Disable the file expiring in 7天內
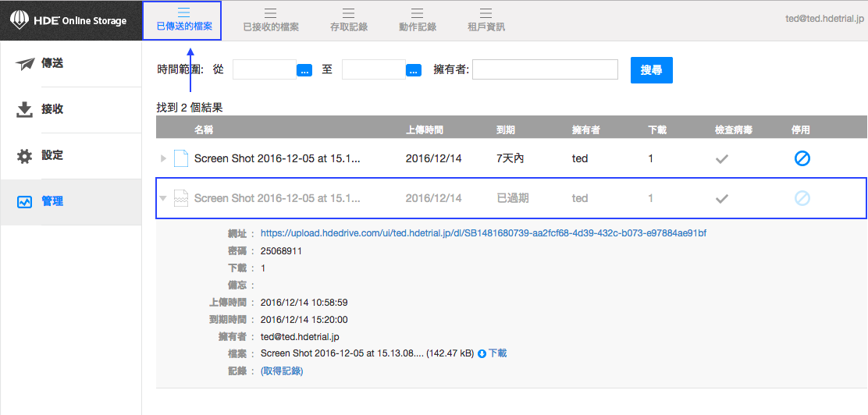This screenshot has height=415, width=868. (802, 159)
